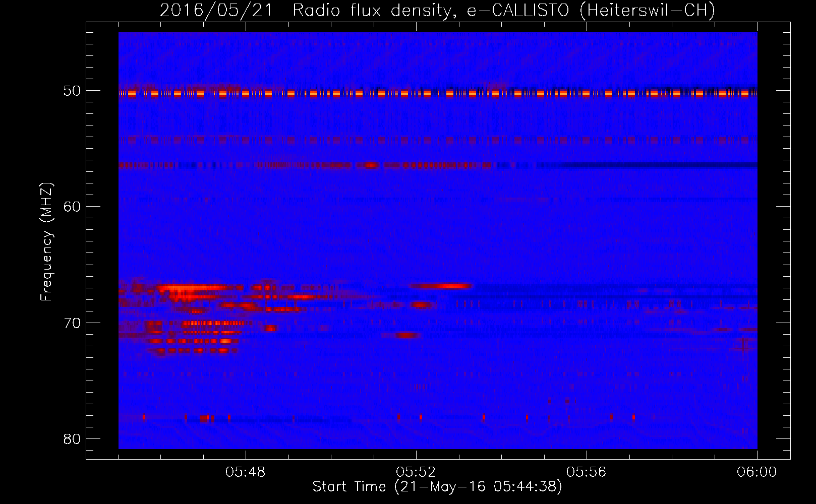
Task: Click the 05:56 time tick label
Action: [587, 472]
